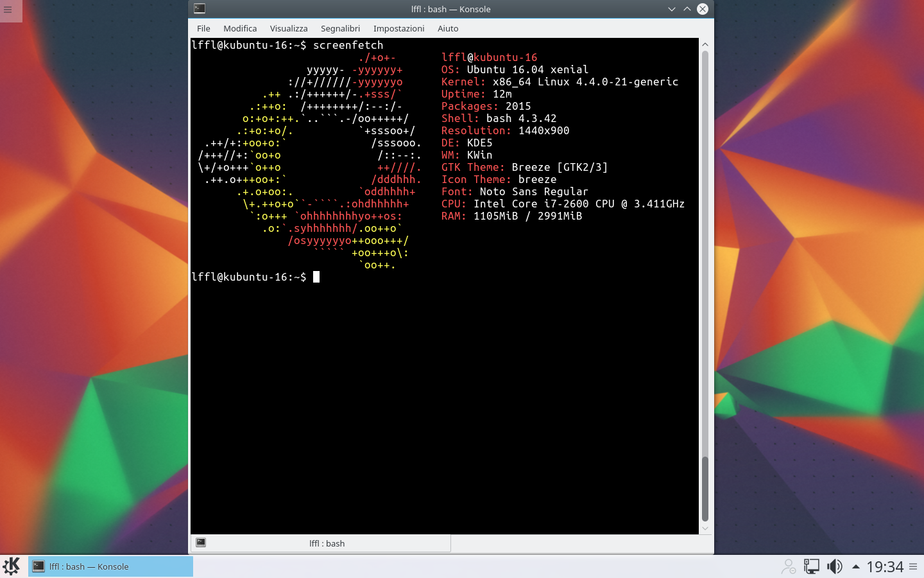Viewport: 924px width, 578px height.
Task: Open the wired network connection icon
Action: coord(812,566)
